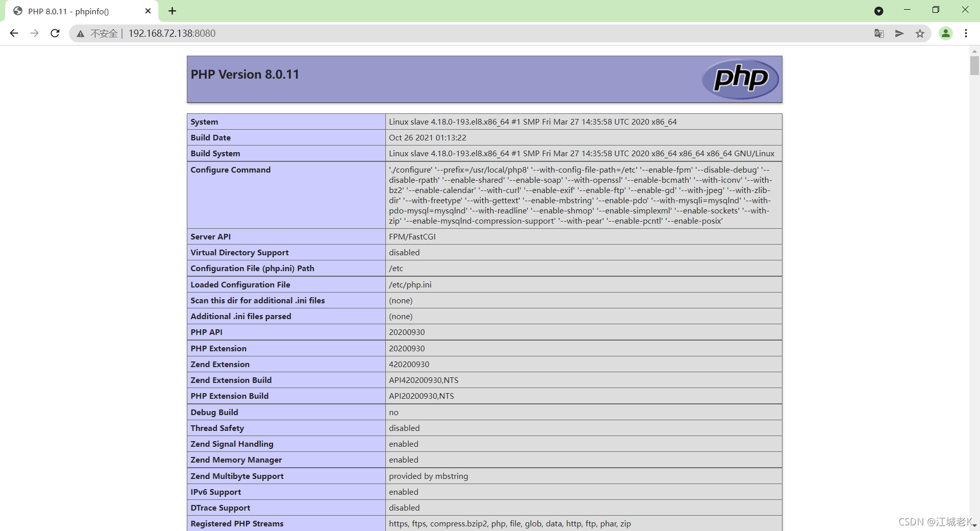This screenshot has height=531, width=980.
Task: Open the not-secure site warning icon
Action: click(x=81, y=34)
